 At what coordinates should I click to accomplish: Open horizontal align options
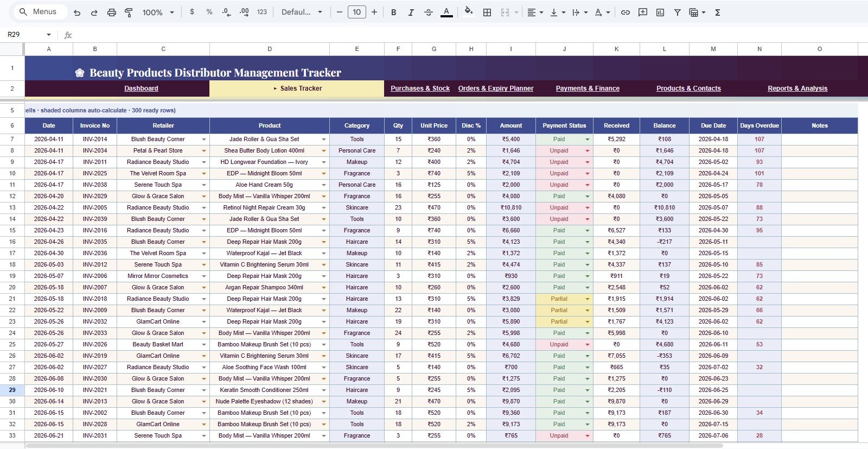(535, 12)
